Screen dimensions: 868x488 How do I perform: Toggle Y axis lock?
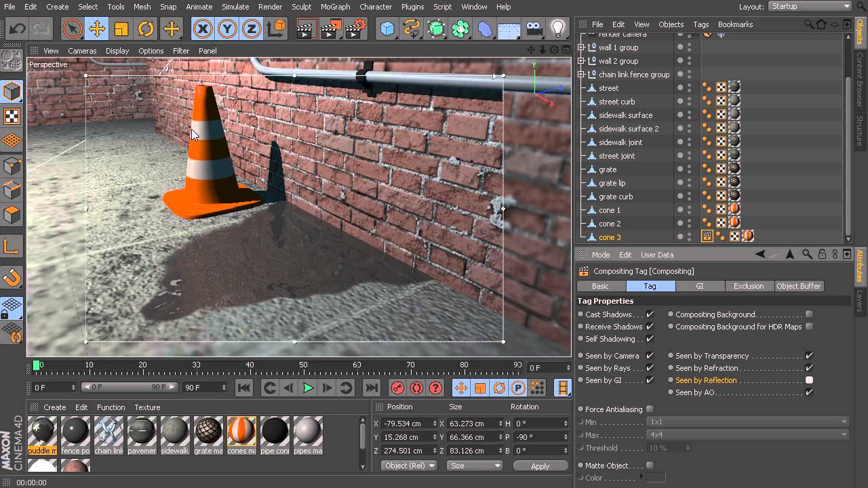(227, 29)
